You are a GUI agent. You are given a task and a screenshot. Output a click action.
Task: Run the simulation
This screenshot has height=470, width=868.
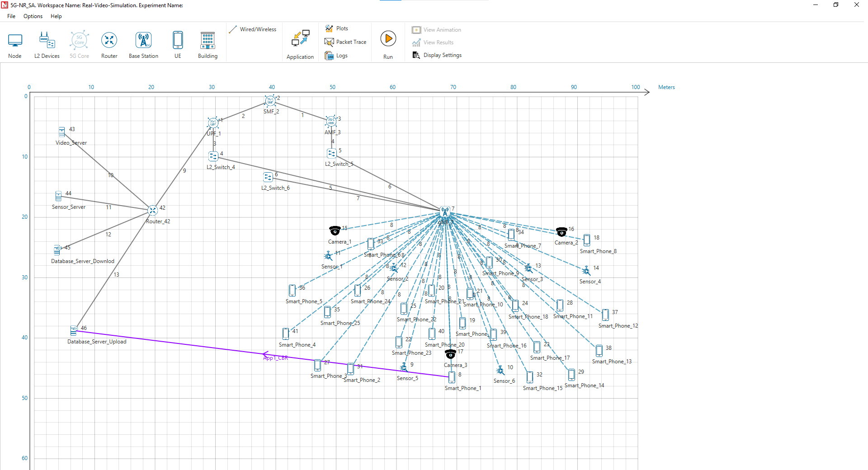pos(388,44)
